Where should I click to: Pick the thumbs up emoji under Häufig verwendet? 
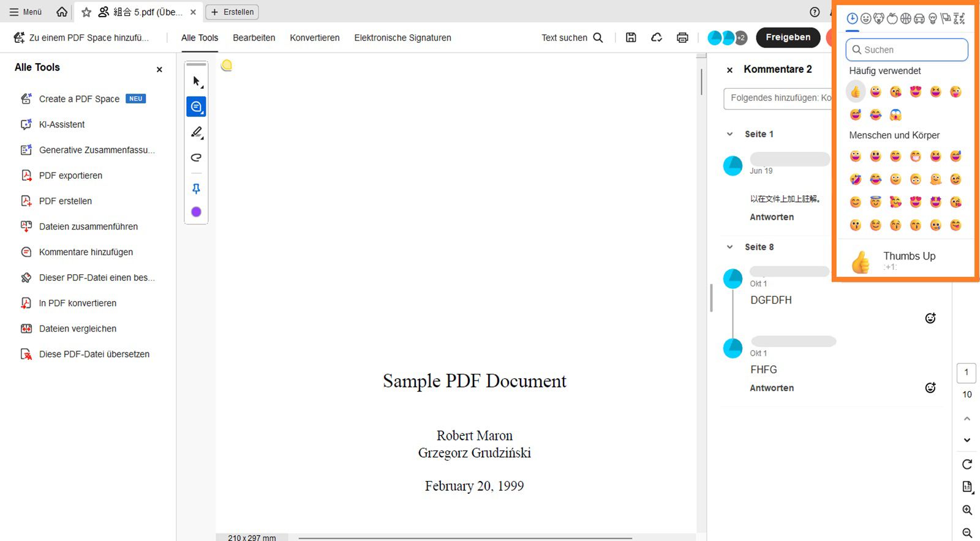[856, 92]
